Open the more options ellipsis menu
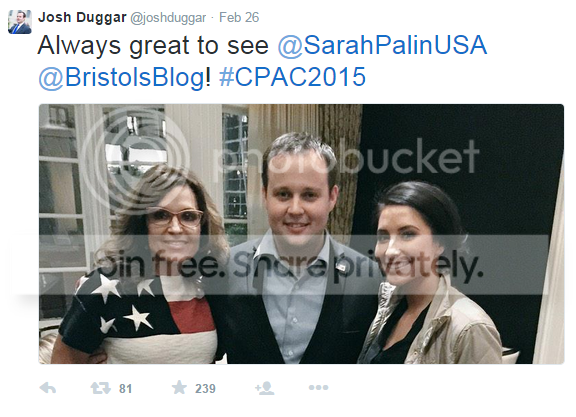The width and height of the screenshot is (576, 417). (318, 388)
